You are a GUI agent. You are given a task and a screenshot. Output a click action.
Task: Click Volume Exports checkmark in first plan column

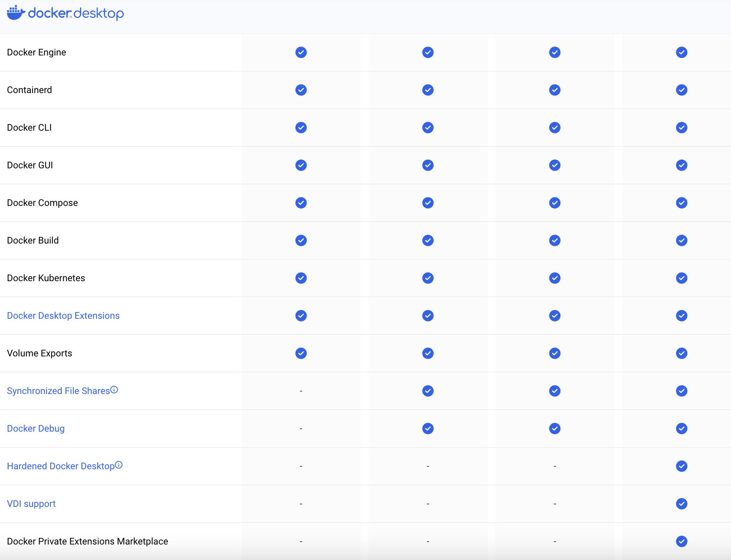pos(301,353)
